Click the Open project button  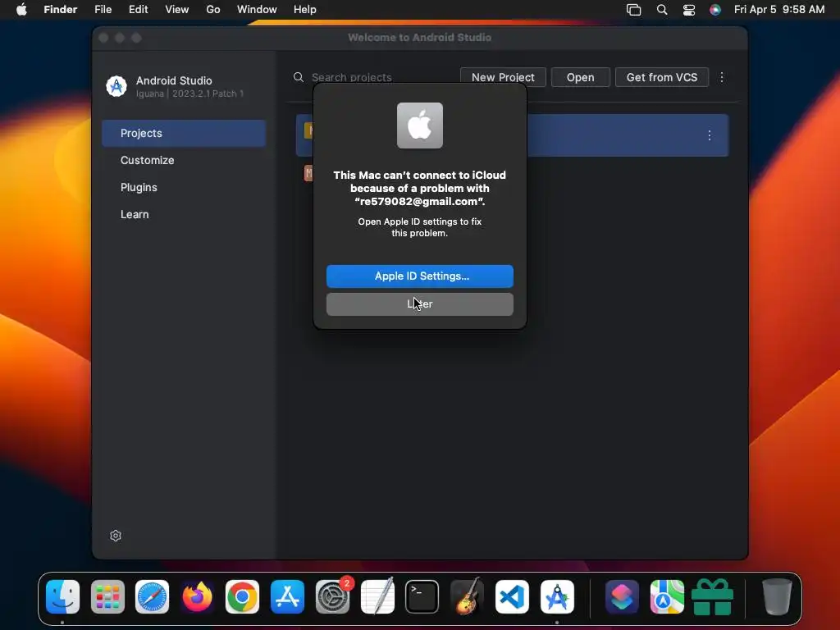tap(580, 77)
